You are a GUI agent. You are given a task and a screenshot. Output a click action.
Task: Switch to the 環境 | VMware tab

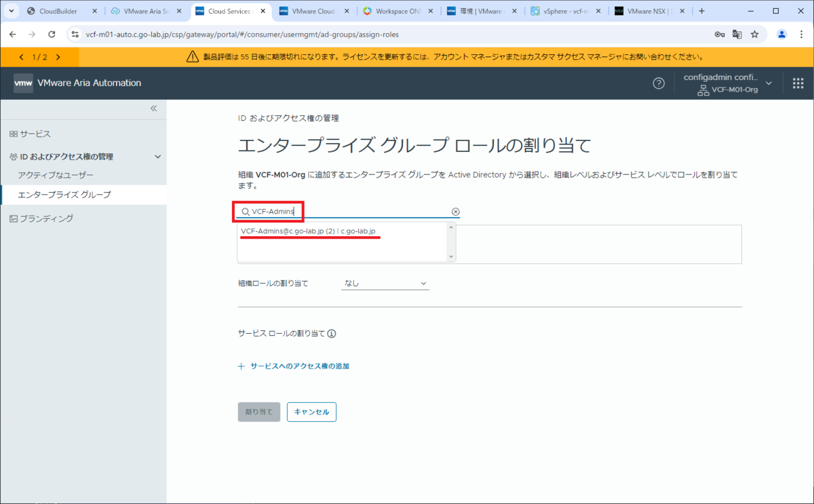[x=482, y=12]
